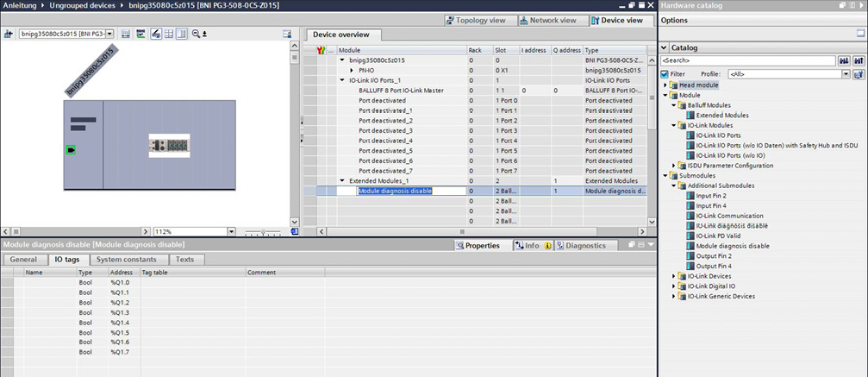Click the search down icon in catalog
Image resolution: width=868 pixels, height=377 pixels.
(x=844, y=61)
